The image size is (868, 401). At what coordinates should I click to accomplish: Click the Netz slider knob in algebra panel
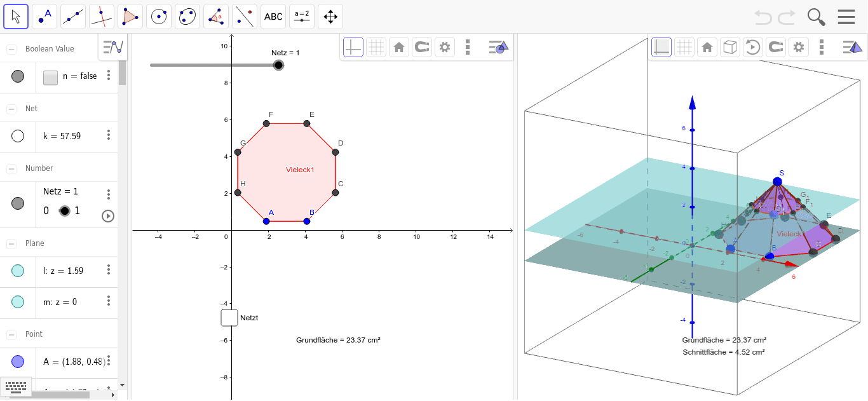(64, 210)
